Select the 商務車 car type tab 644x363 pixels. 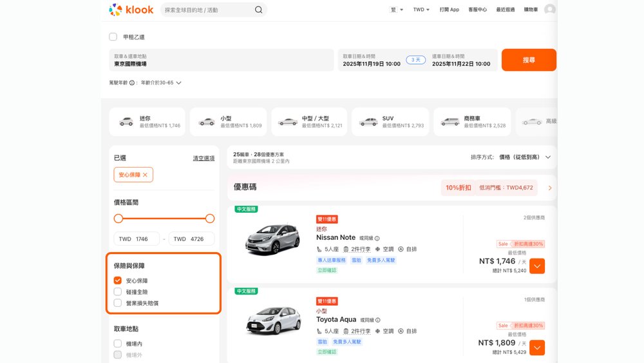[x=472, y=122]
